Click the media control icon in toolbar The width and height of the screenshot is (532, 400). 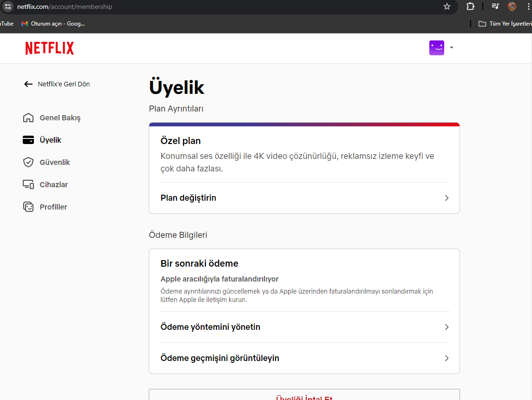tap(495, 6)
